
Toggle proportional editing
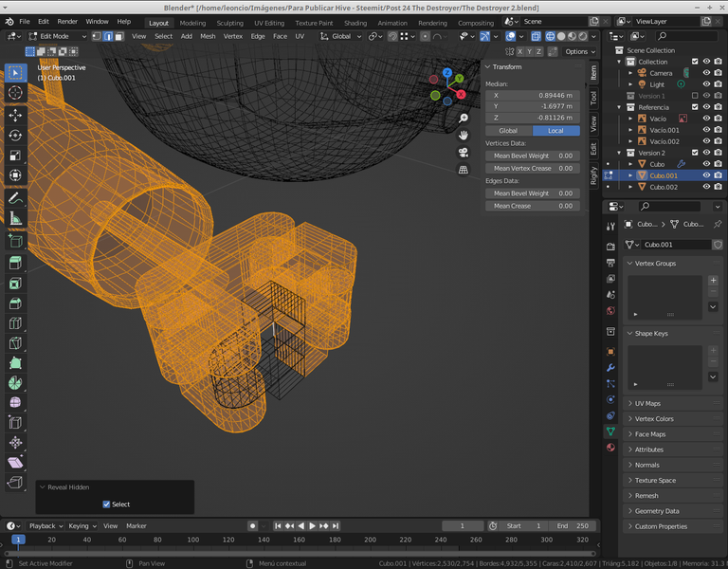[x=425, y=36]
